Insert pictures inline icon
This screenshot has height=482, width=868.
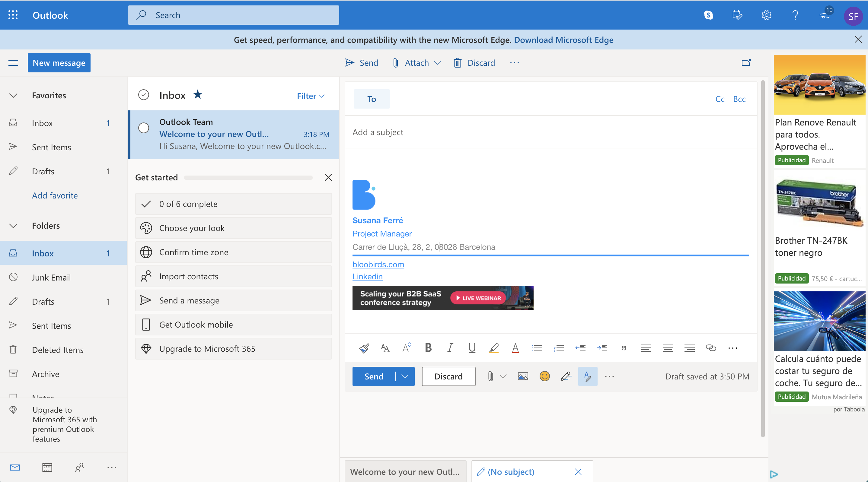[x=523, y=376]
